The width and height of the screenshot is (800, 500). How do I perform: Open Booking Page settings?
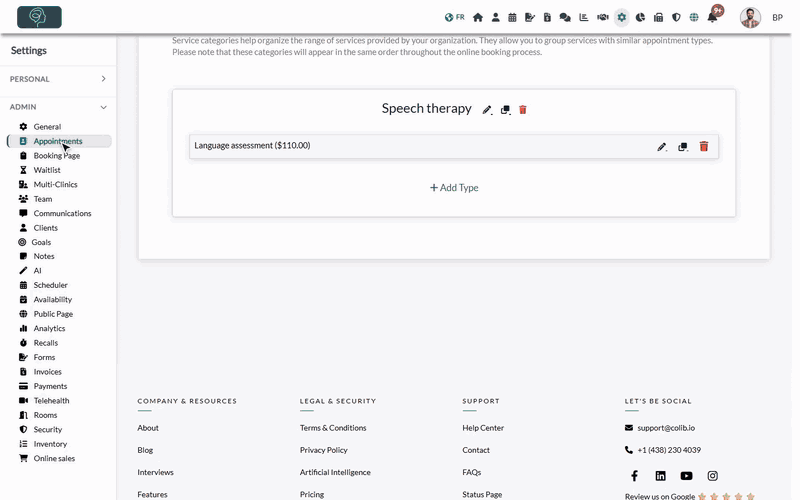(x=57, y=156)
